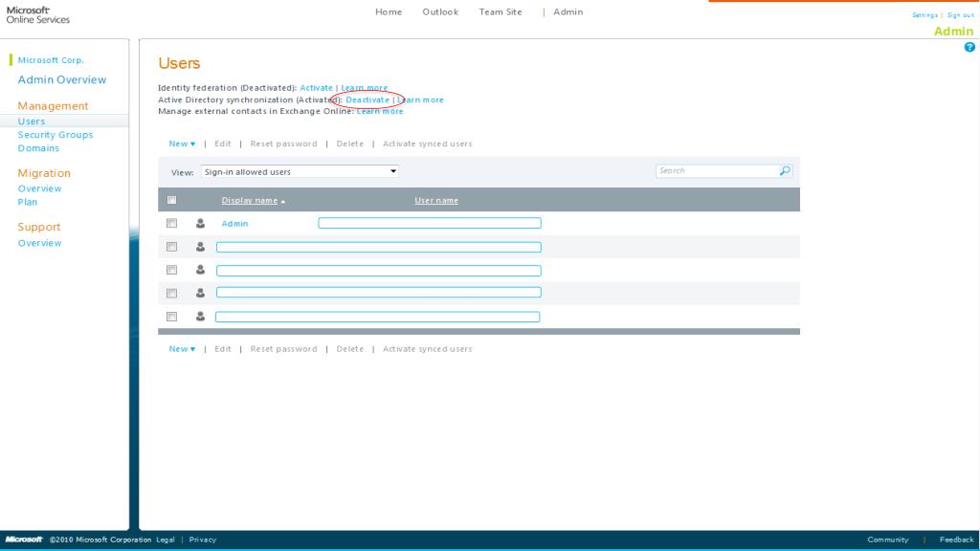Click Sign out link
This screenshot has width=980, height=551.
(961, 15)
